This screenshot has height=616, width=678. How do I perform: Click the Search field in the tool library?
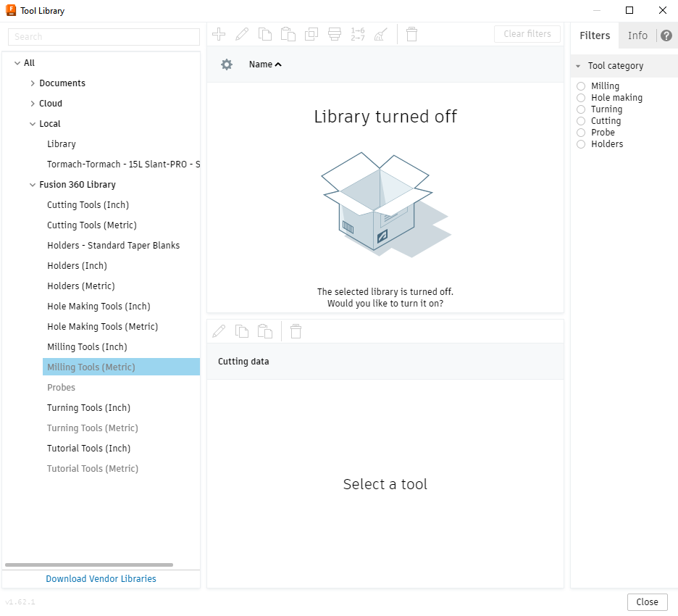tap(101, 36)
